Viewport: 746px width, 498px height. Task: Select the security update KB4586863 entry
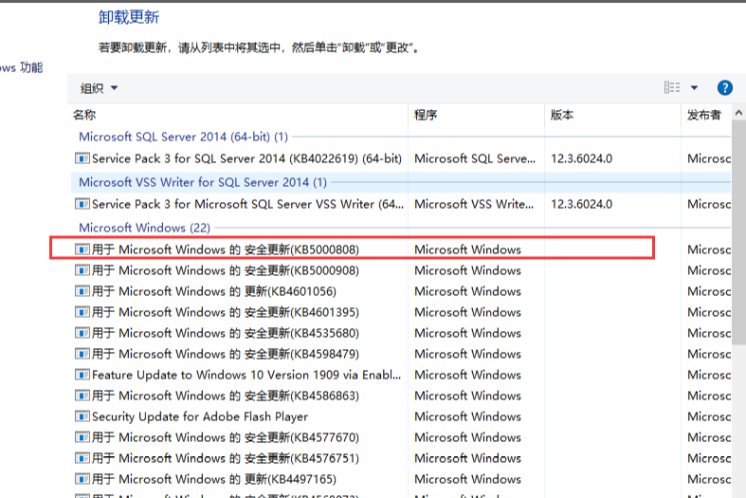pyautogui.click(x=225, y=396)
